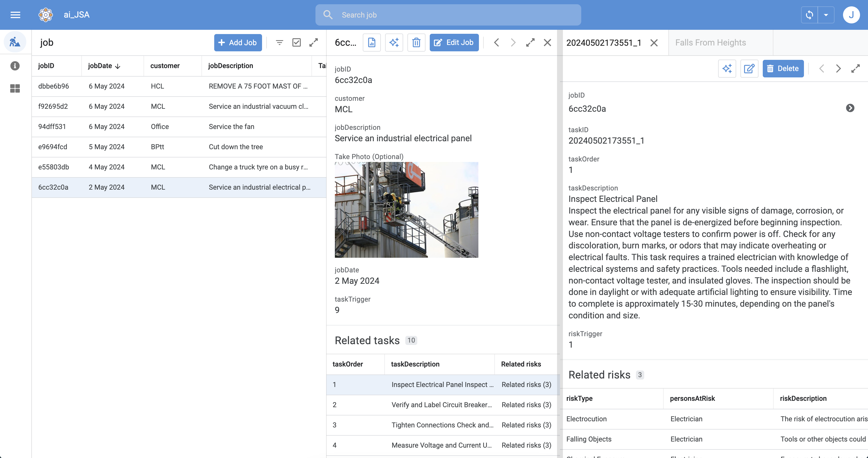Click the edit pencil icon in right panel

tap(749, 69)
